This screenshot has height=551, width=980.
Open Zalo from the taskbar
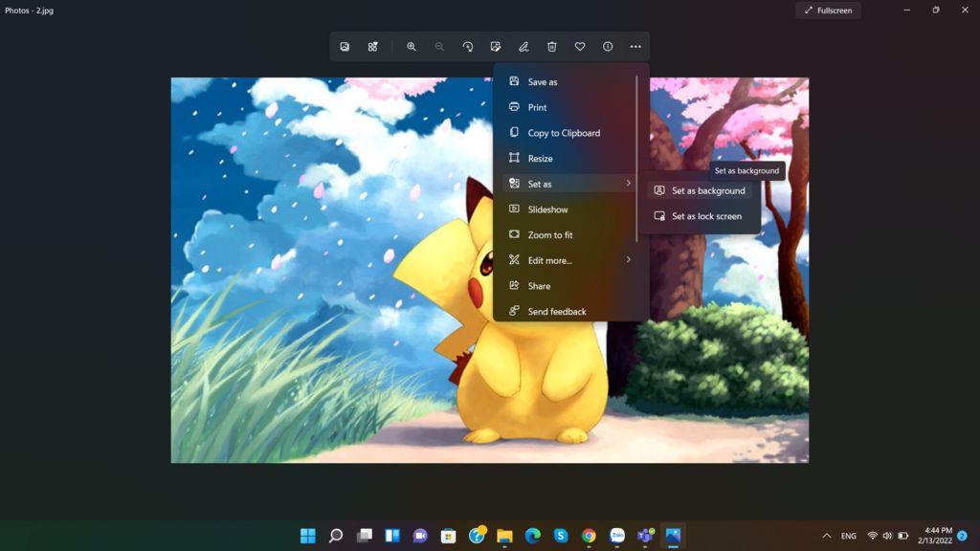(x=617, y=536)
